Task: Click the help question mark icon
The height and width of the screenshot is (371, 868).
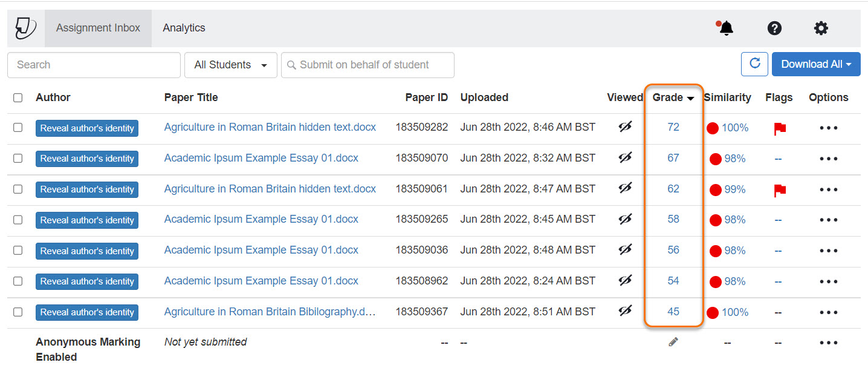Action: pos(774,28)
